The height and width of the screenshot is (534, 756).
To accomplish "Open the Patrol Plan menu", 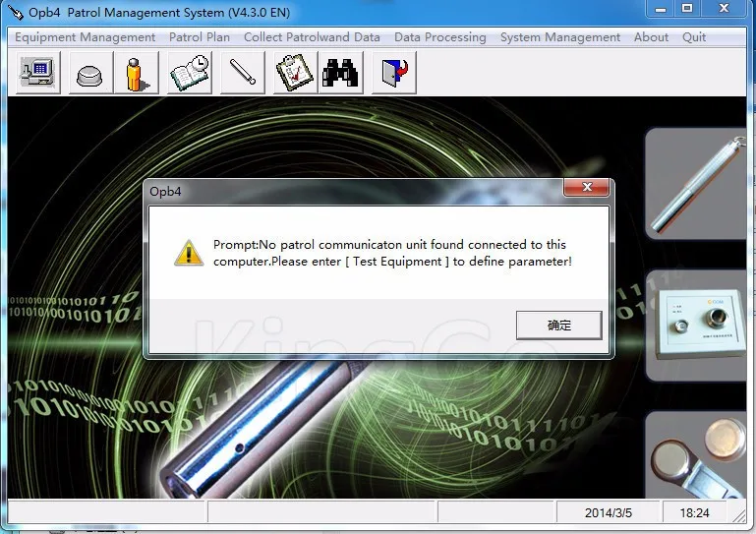I will coord(200,37).
